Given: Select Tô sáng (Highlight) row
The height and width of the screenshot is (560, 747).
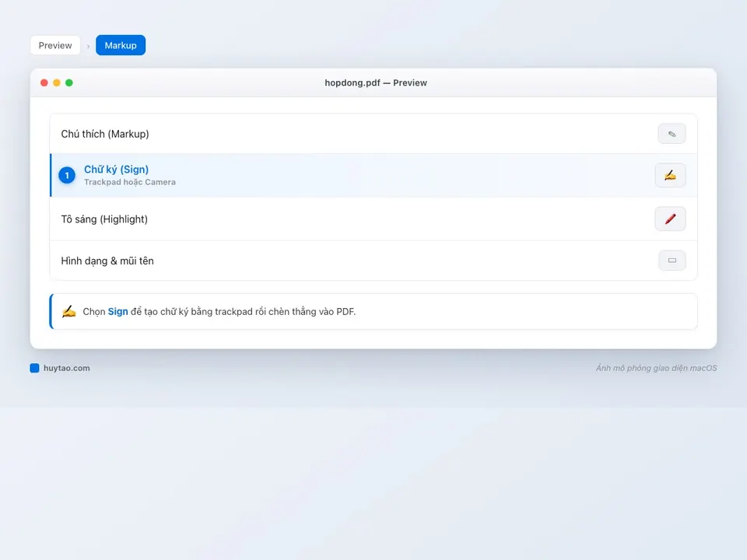Looking at the screenshot, I should click(373, 219).
